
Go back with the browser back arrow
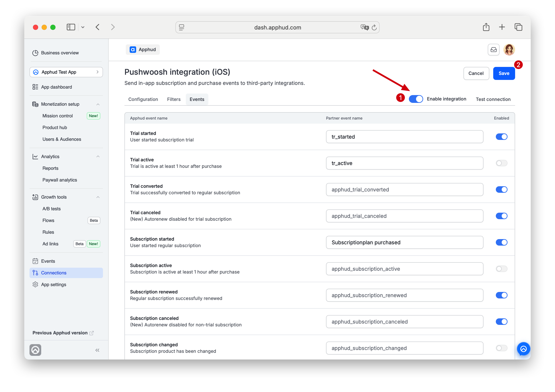point(97,27)
